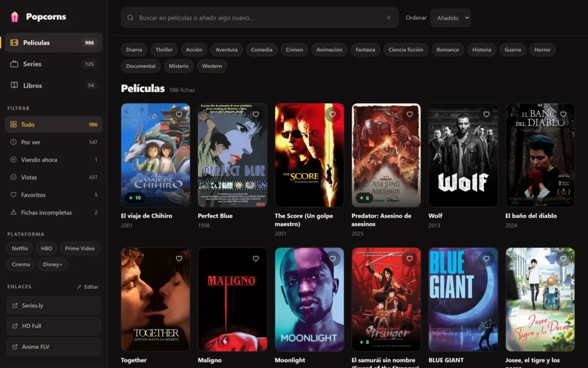
Task: Click the search input field
Action: click(260, 18)
